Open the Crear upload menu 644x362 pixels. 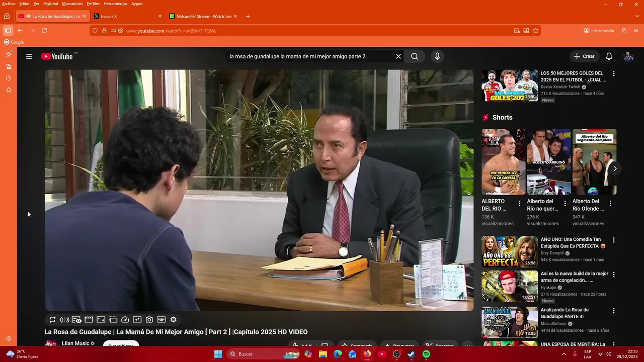click(584, 56)
